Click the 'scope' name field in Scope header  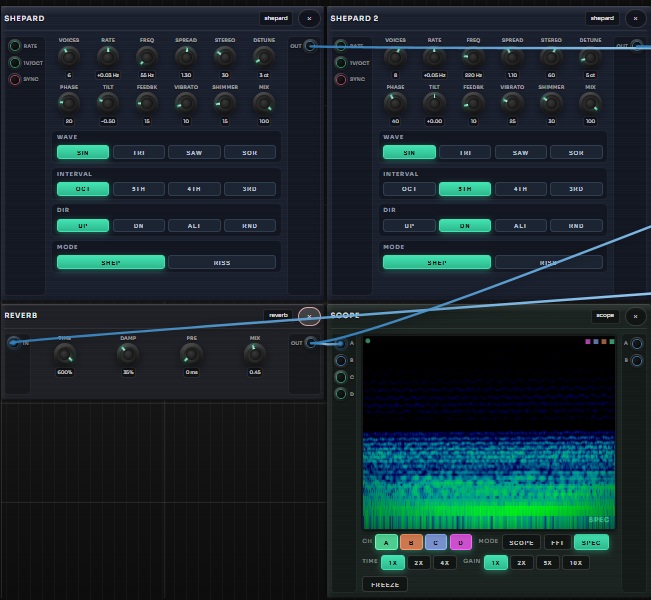[605, 316]
